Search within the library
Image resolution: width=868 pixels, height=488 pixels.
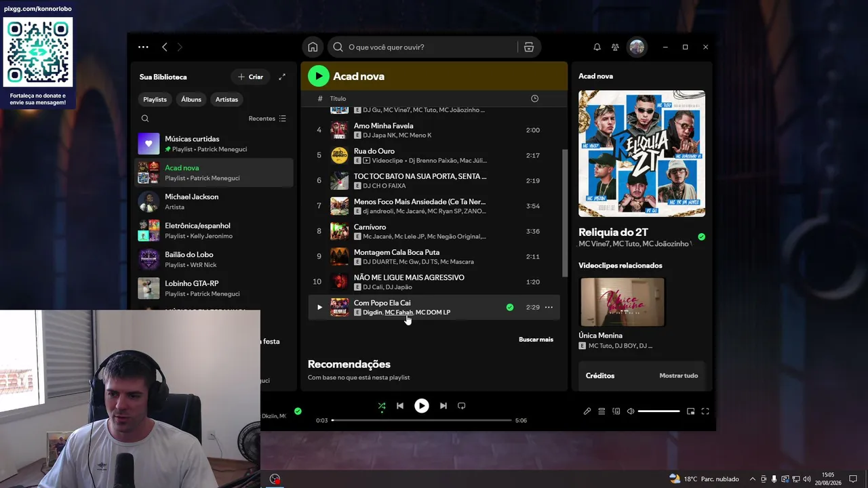145,119
